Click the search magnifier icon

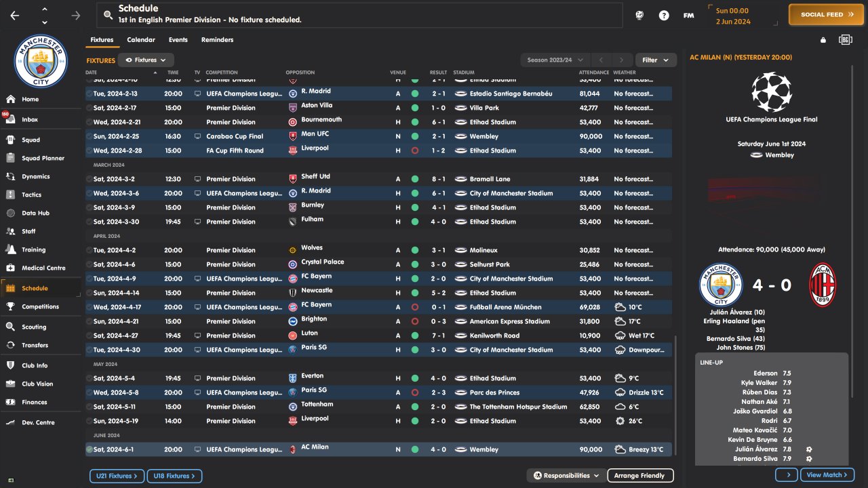pyautogui.click(x=108, y=15)
